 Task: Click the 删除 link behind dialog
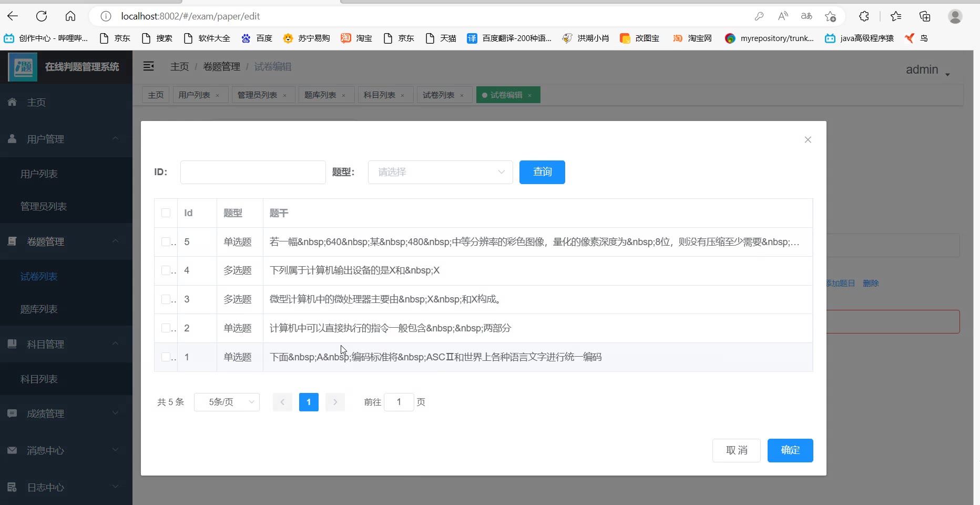(871, 283)
